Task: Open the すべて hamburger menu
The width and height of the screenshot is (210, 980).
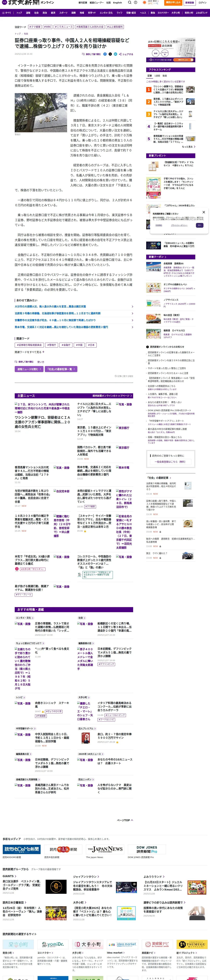Action: click(7, 13)
